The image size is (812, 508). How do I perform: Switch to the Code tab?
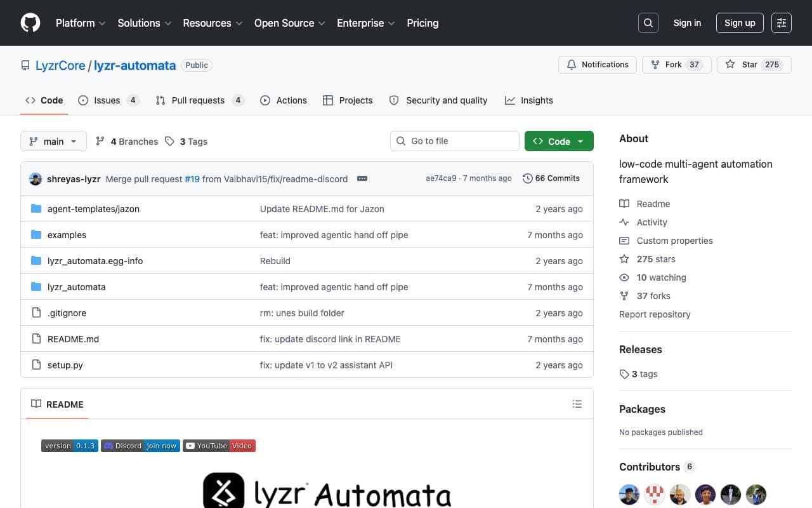[44, 100]
